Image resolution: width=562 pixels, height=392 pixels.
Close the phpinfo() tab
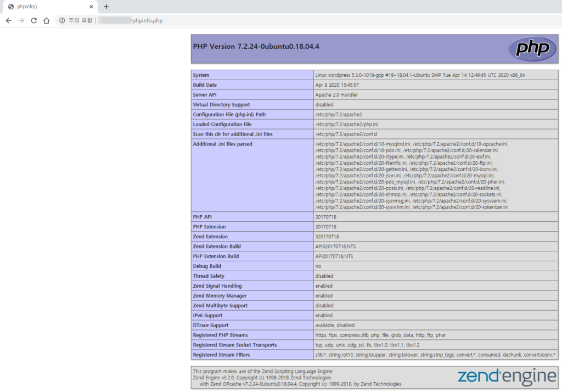tap(91, 7)
